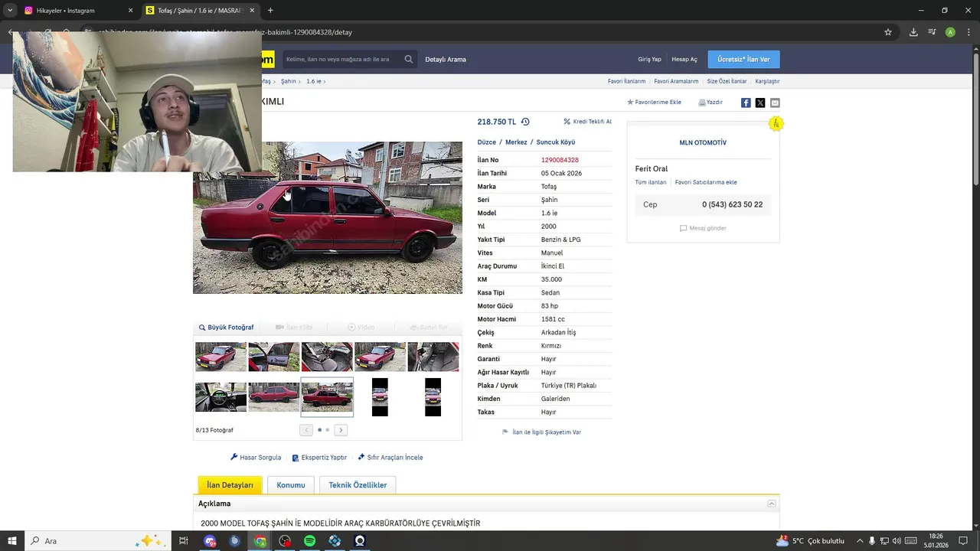The height and width of the screenshot is (551, 980).
Task: Click the Yazdır printer link
Action: pos(710,102)
